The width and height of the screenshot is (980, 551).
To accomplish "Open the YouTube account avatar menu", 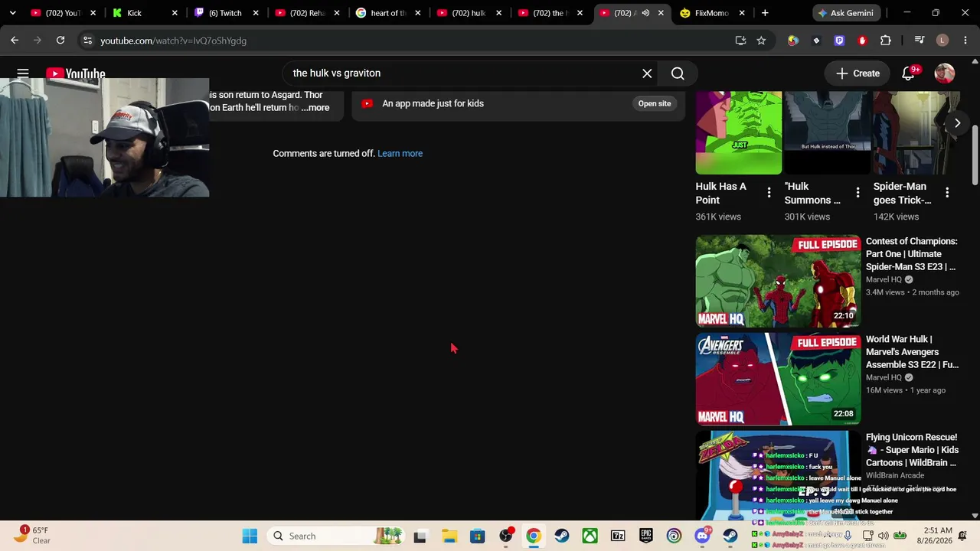I will pos(945,73).
